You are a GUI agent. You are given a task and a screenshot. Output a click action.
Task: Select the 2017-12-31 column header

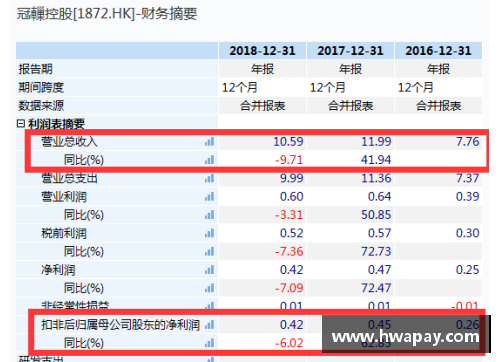pos(350,51)
